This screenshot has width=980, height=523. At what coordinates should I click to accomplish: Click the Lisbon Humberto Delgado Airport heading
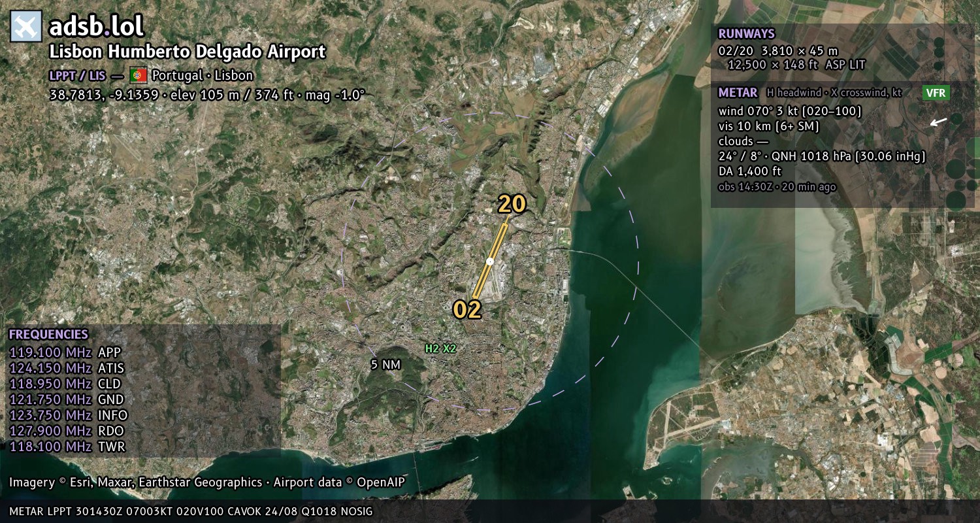(187, 52)
